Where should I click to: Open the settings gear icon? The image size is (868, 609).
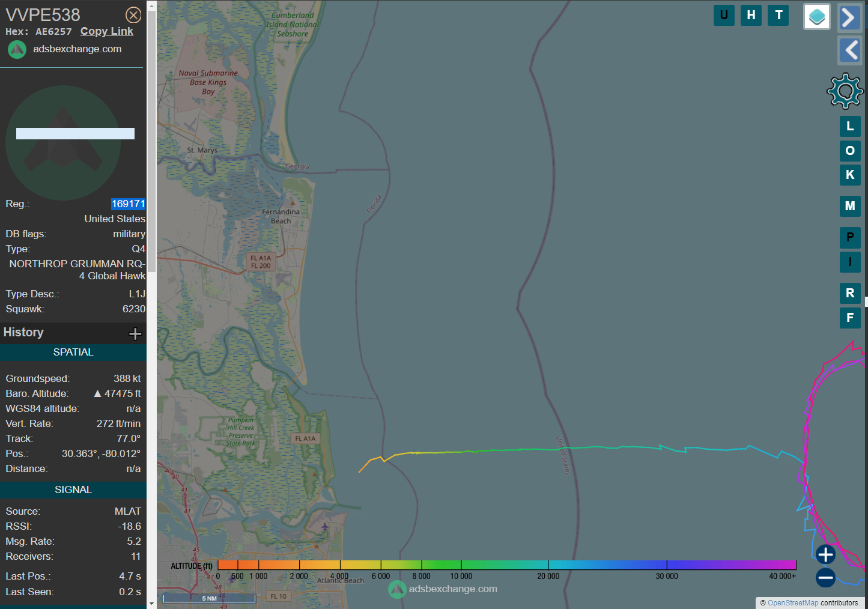[845, 91]
